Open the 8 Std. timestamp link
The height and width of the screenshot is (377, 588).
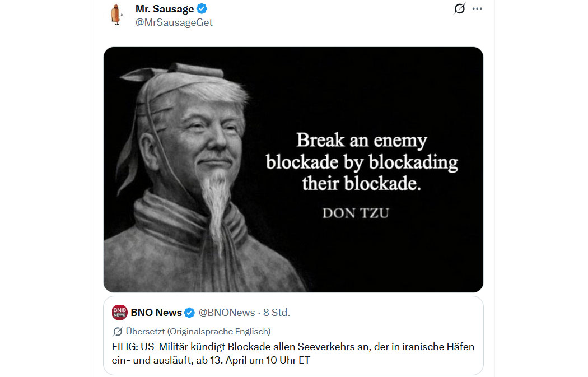tap(277, 313)
